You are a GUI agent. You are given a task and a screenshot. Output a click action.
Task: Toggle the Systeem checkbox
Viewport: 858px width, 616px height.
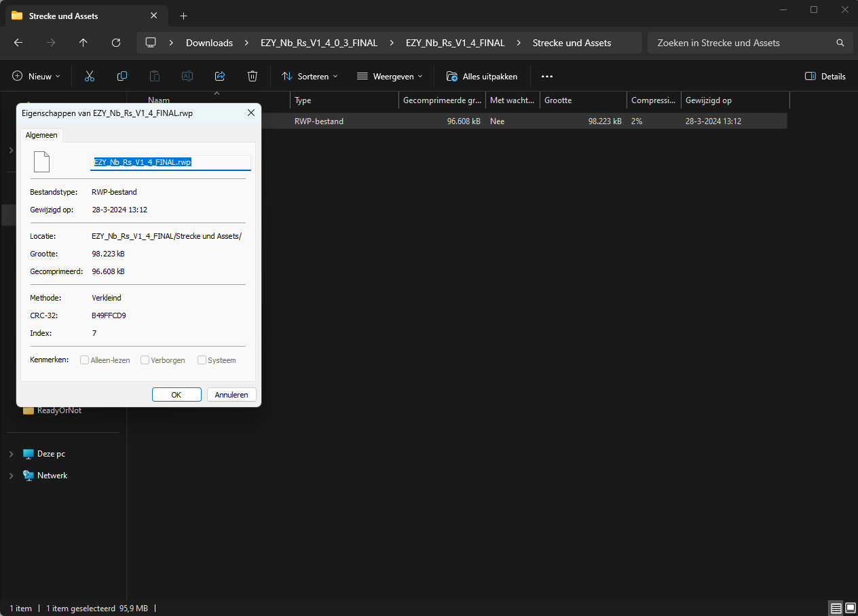pos(202,360)
